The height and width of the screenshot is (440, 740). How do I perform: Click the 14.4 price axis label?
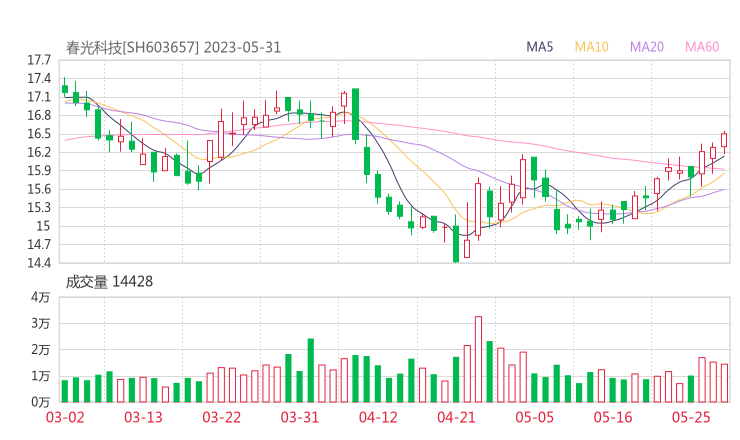tap(39, 263)
